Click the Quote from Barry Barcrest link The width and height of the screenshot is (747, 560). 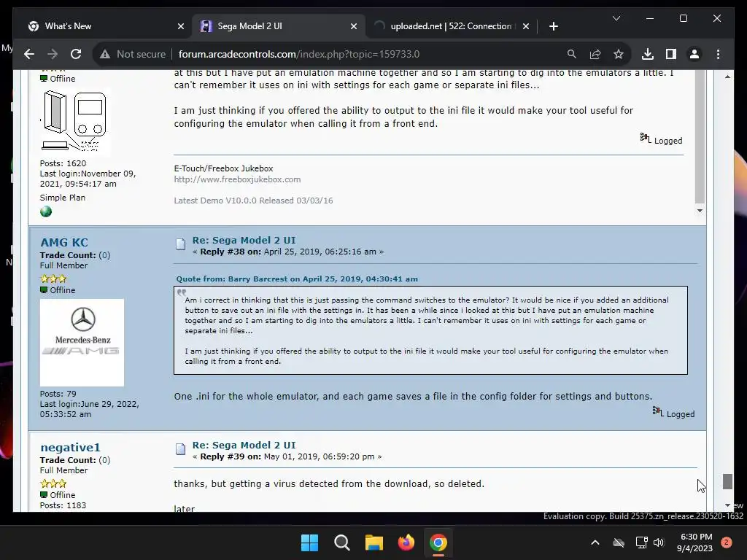point(297,279)
